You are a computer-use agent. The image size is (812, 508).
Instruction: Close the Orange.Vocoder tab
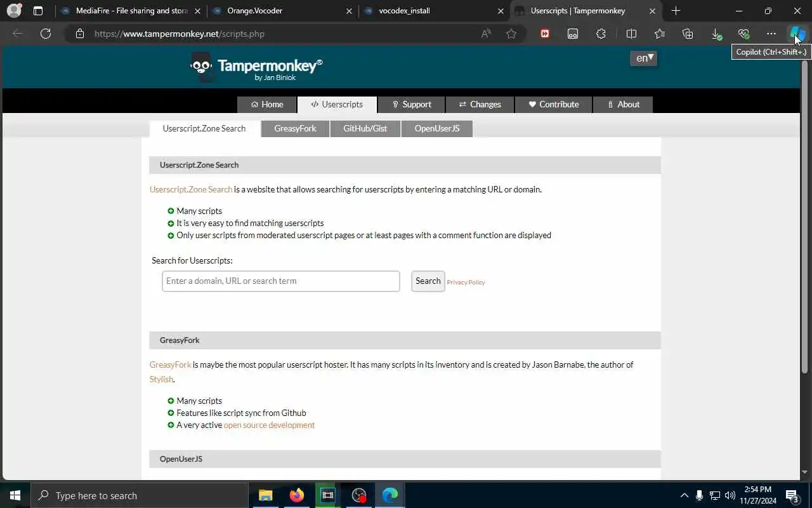coord(350,11)
